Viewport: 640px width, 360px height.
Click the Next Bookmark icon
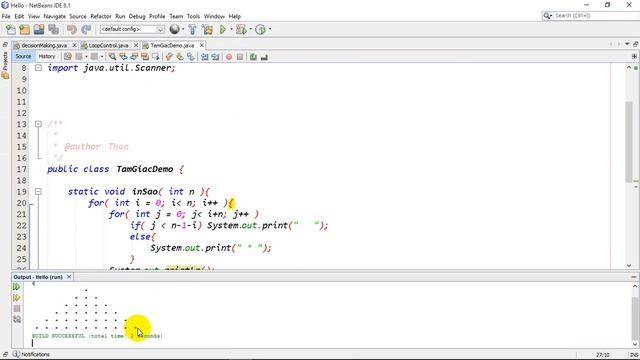[180, 57]
